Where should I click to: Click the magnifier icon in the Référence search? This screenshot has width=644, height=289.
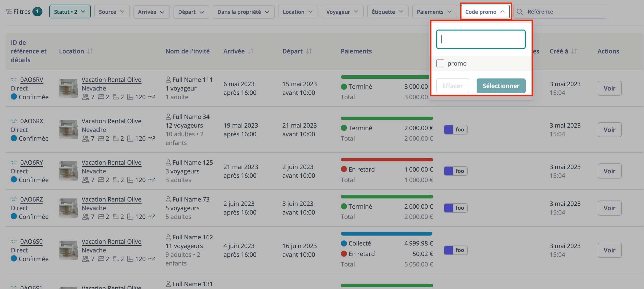(520, 12)
